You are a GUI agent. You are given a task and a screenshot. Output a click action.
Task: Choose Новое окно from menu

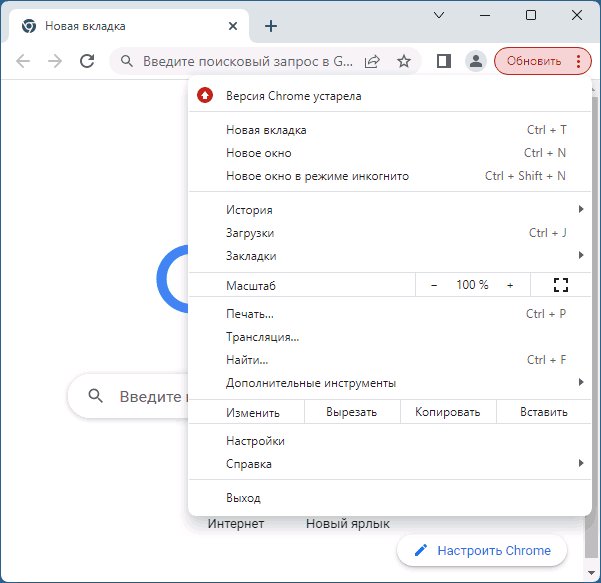coord(389,153)
